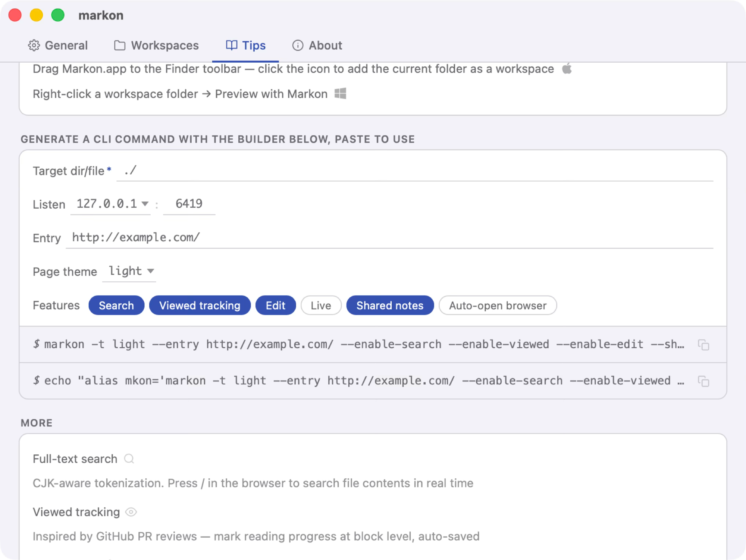The height and width of the screenshot is (560, 746).
Task: Click the 'Features' label
Action: (56, 306)
